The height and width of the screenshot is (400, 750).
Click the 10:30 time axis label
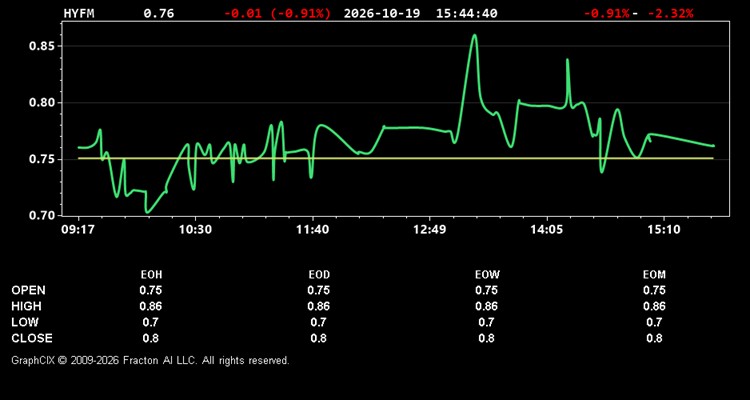click(x=196, y=230)
